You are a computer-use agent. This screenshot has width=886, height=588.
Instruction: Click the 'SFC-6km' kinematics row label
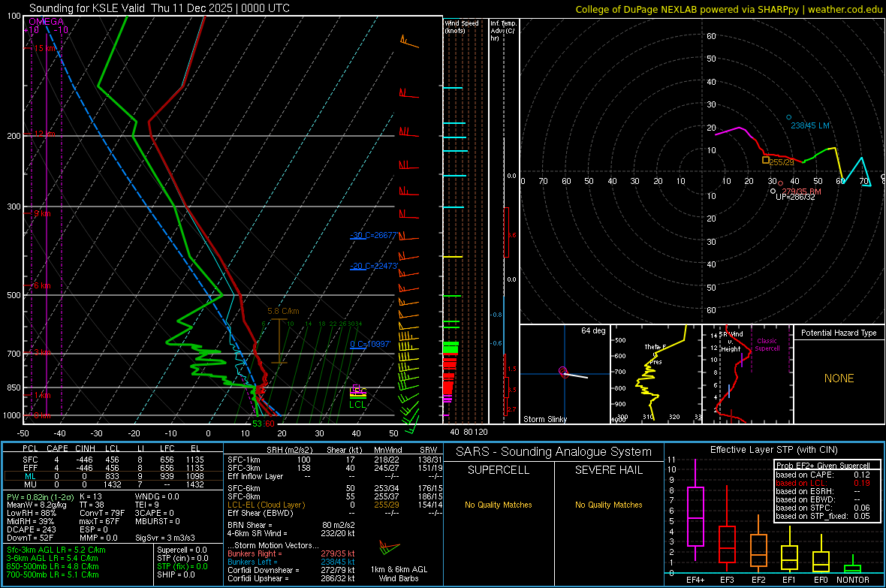point(244,488)
